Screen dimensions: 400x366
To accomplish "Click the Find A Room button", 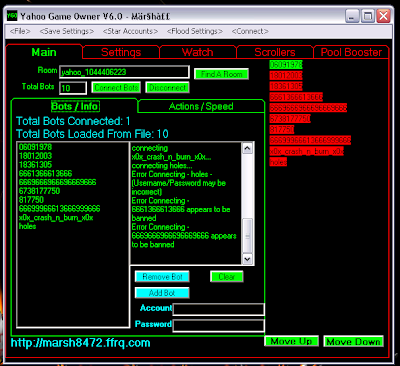I will [221, 74].
